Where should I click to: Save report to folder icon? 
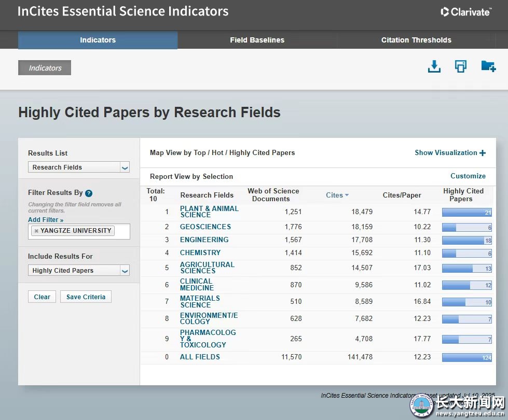coord(488,66)
